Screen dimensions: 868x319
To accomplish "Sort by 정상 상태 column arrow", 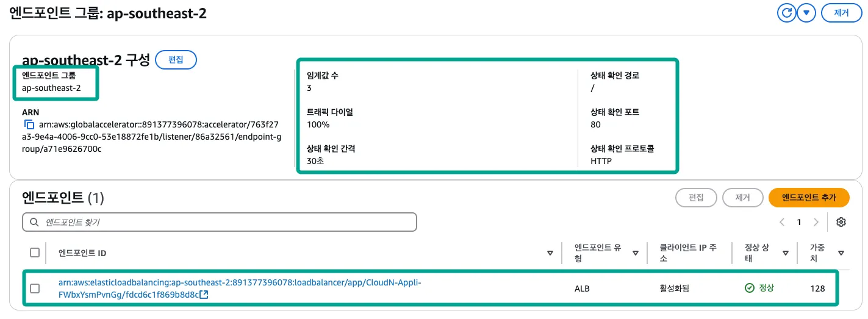I will 786,253.
